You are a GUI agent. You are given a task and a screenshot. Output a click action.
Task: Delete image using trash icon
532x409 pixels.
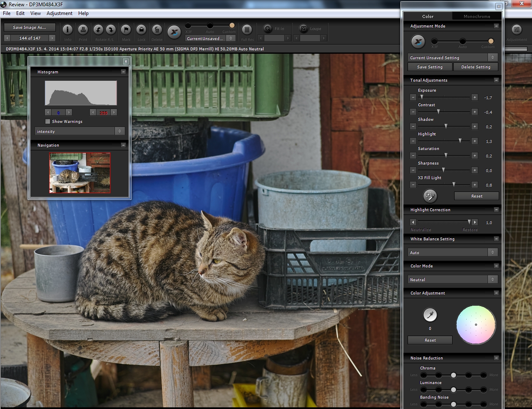[157, 30]
